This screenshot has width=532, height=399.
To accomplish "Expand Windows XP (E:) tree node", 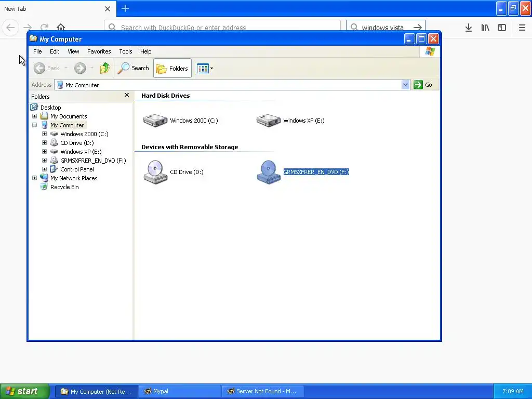I will (45, 151).
